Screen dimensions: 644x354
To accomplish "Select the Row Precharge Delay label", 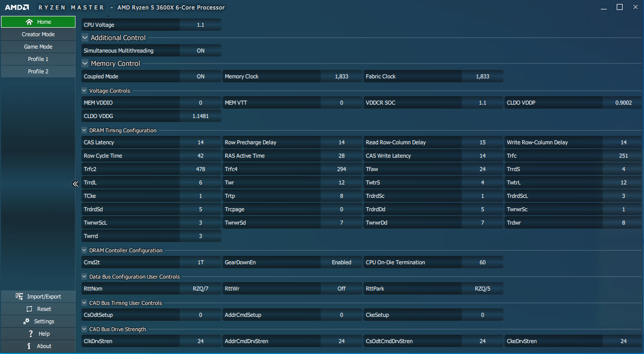I will [x=251, y=142].
